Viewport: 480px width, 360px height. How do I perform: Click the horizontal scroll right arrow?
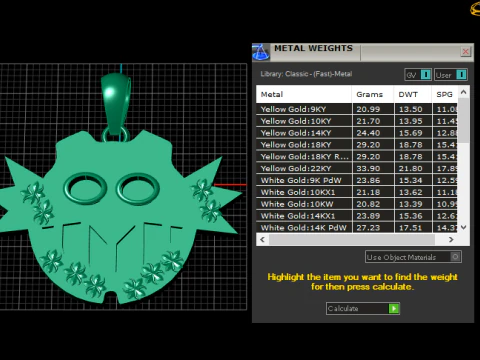click(x=451, y=239)
